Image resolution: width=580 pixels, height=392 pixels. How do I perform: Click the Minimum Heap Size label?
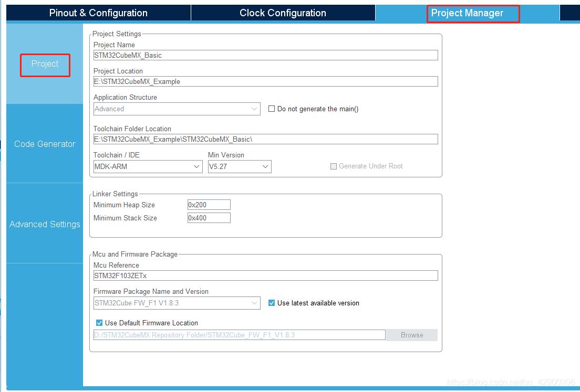pyautogui.click(x=124, y=205)
